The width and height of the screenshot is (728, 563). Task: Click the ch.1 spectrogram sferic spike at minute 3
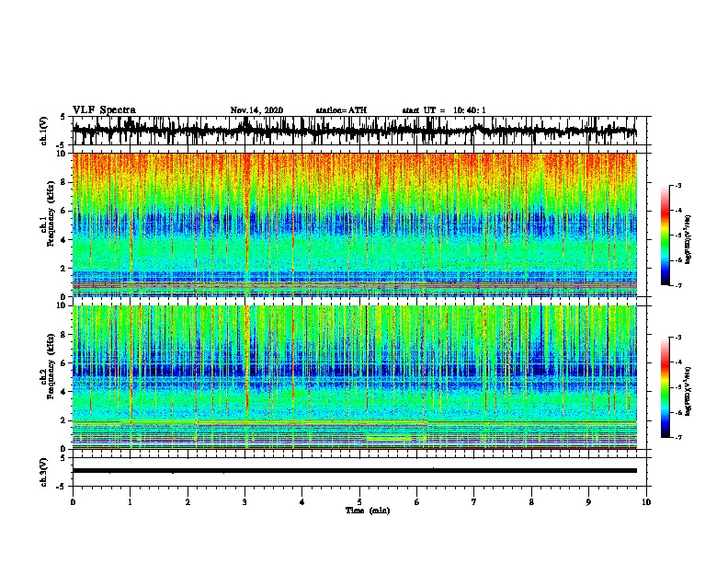(246, 224)
